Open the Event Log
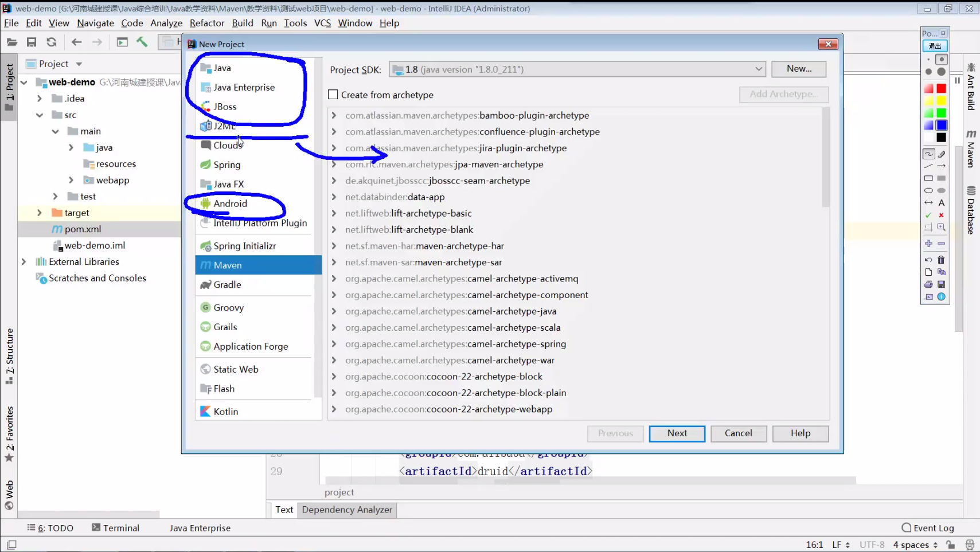The height and width of the screenshot is (552, 980). [928, 528]
